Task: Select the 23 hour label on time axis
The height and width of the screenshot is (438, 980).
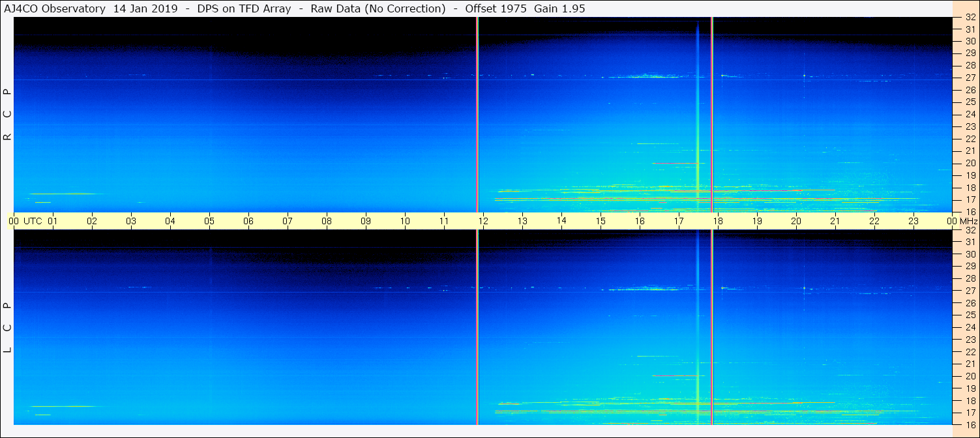Action: (913, 221)
